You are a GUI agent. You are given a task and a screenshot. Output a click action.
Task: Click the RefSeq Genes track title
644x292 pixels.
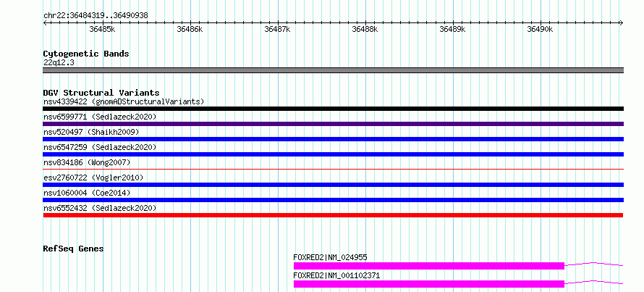pos(74,249)
